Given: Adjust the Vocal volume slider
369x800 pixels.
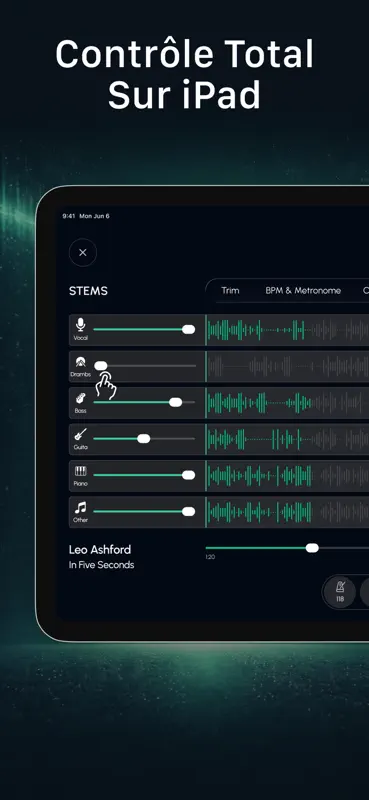Looking at the screenshot, I should 144,330.
